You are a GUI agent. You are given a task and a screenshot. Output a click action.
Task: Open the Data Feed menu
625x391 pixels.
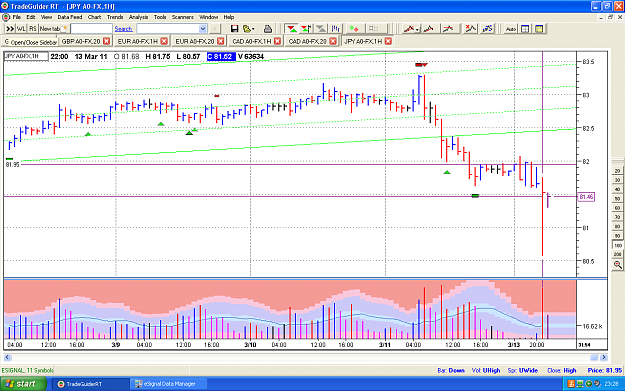70,17
